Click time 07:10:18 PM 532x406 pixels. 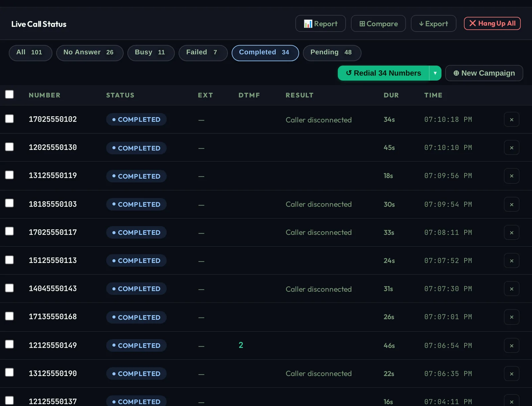(448, 120)
